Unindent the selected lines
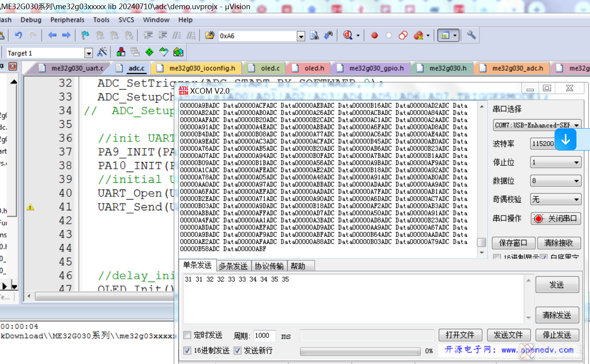The height and width of the screenshot is (364, 590). (163, 35)
